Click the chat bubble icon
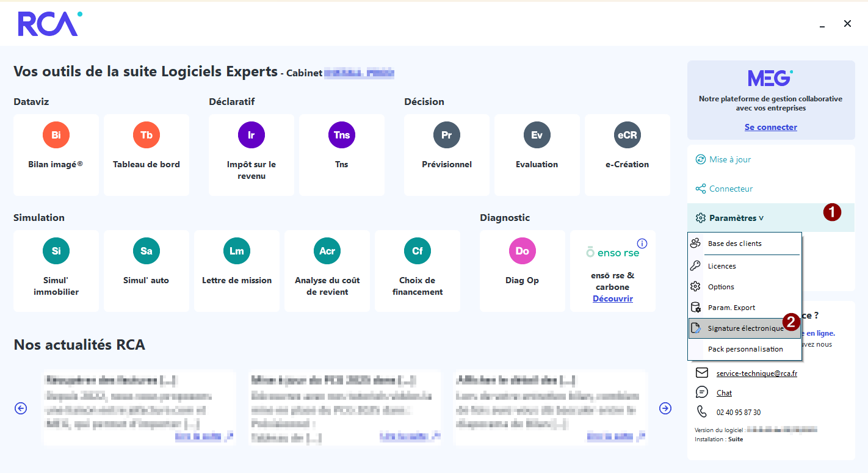Screen dimensions: 868x473 point(702,392)
